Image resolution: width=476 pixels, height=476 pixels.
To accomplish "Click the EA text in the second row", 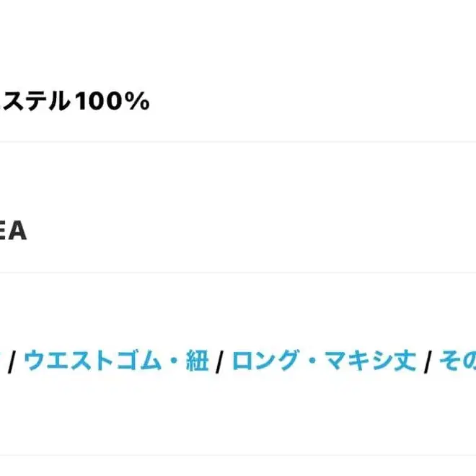I will tap(13, 232).
